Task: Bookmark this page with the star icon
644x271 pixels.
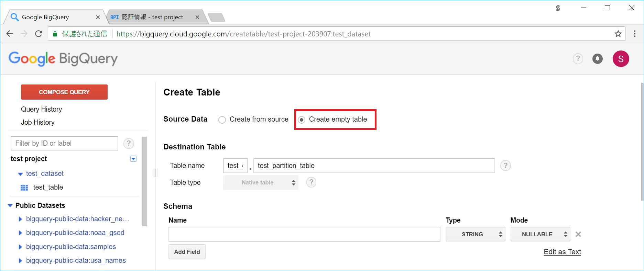Action: pos(618,34)
